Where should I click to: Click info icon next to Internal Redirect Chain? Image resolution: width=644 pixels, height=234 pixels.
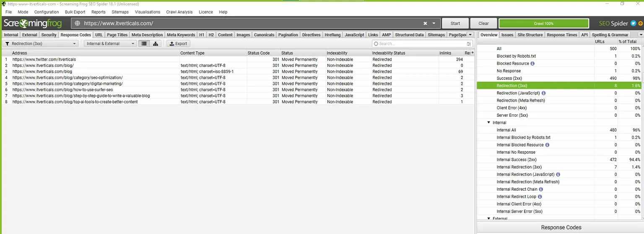pos(541,189)
